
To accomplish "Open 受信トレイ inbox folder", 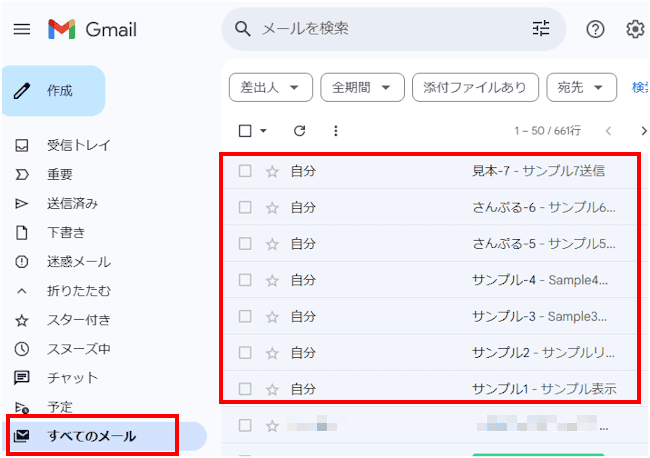I will click(x=79, y=145).
